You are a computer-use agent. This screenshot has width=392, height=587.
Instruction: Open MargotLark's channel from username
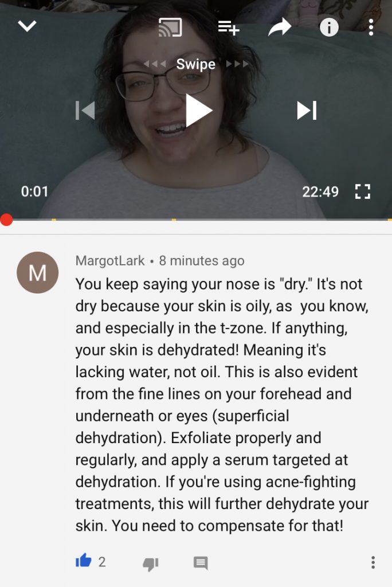(110, 261)
